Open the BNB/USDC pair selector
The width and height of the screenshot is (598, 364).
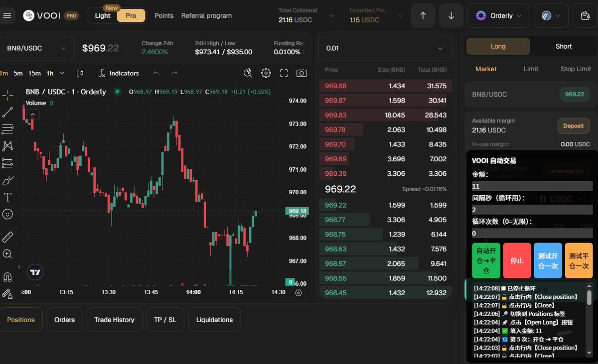[x=36, y=48]
